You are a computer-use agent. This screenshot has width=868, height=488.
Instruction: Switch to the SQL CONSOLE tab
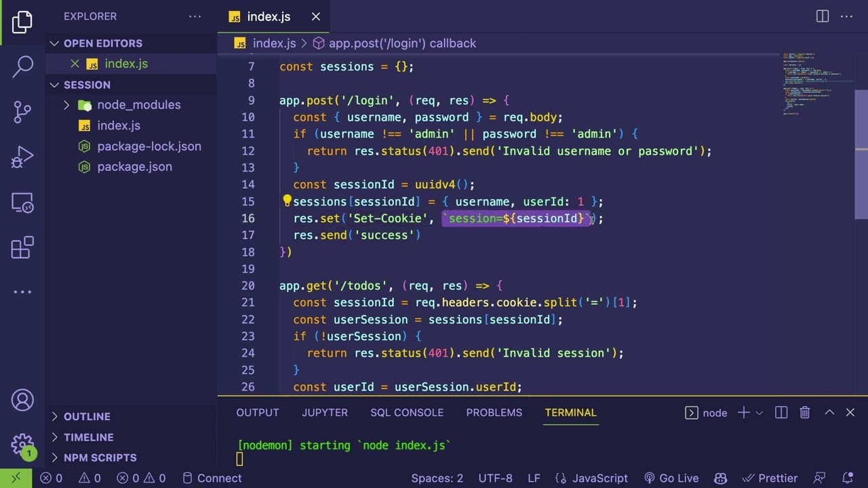(407, 412)
